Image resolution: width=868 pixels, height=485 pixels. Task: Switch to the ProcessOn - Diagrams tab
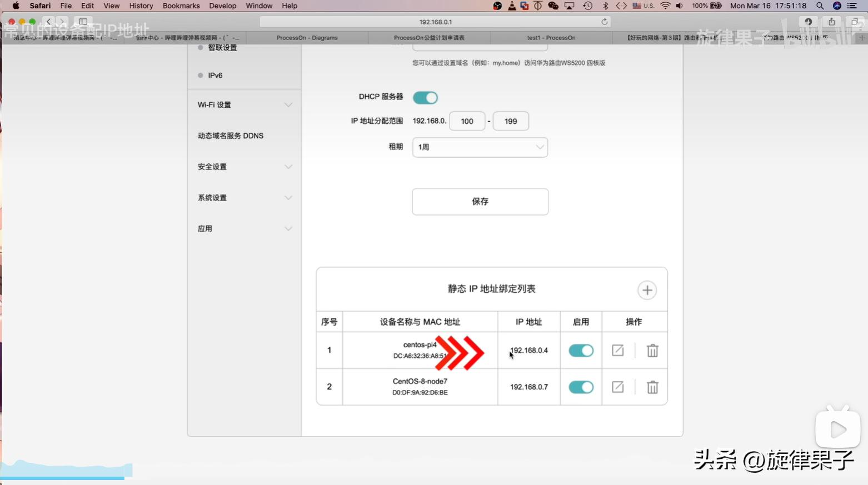[x=307, y=38]
